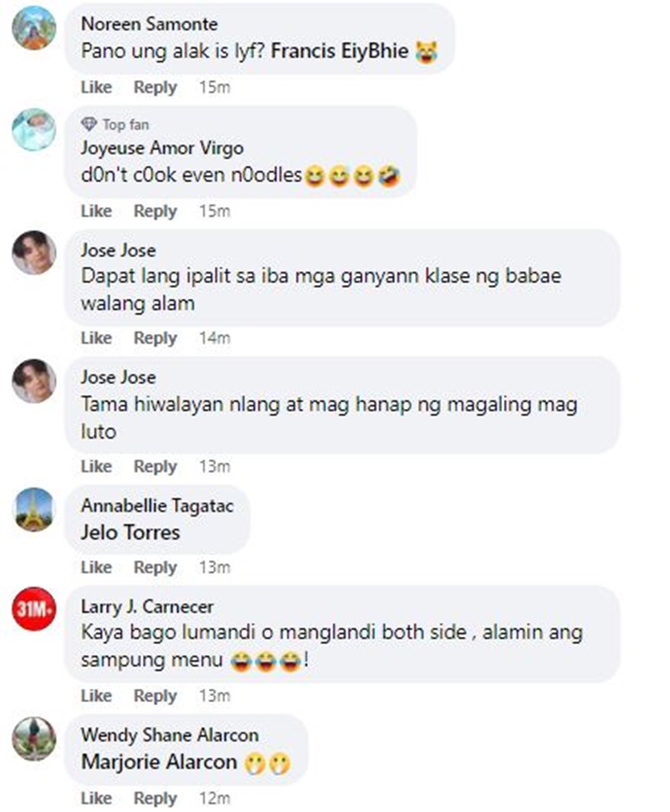Like Annabellie Tagatac's comment
This screenshot has width=670, height=812.
[x=96, y=567]
